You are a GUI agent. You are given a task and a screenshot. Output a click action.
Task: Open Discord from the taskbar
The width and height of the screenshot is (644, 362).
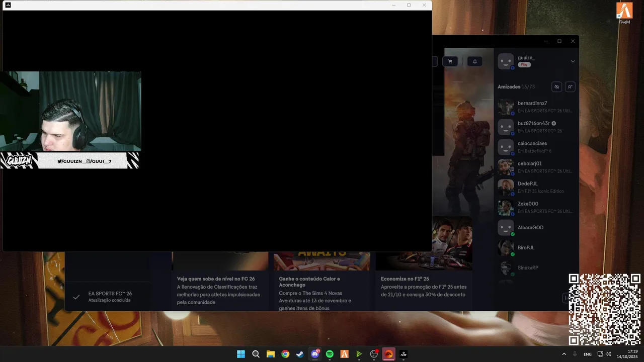tap(315, 354)
